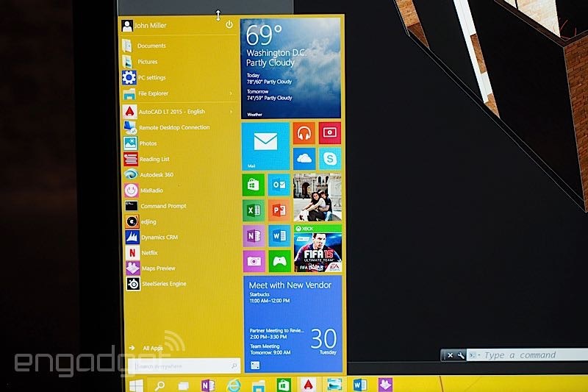
Task: Open Store from the taskbar
Action: 284,385
